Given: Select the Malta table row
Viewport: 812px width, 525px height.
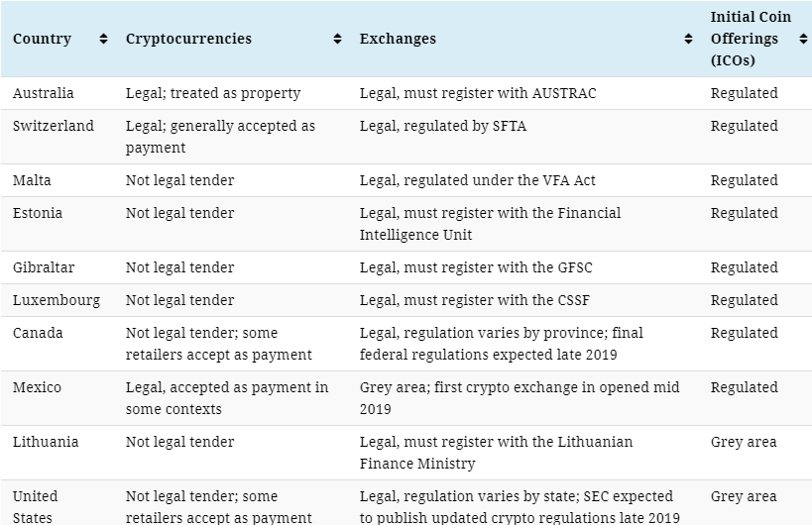Looking at the screenshot, I should pos(406,180).
